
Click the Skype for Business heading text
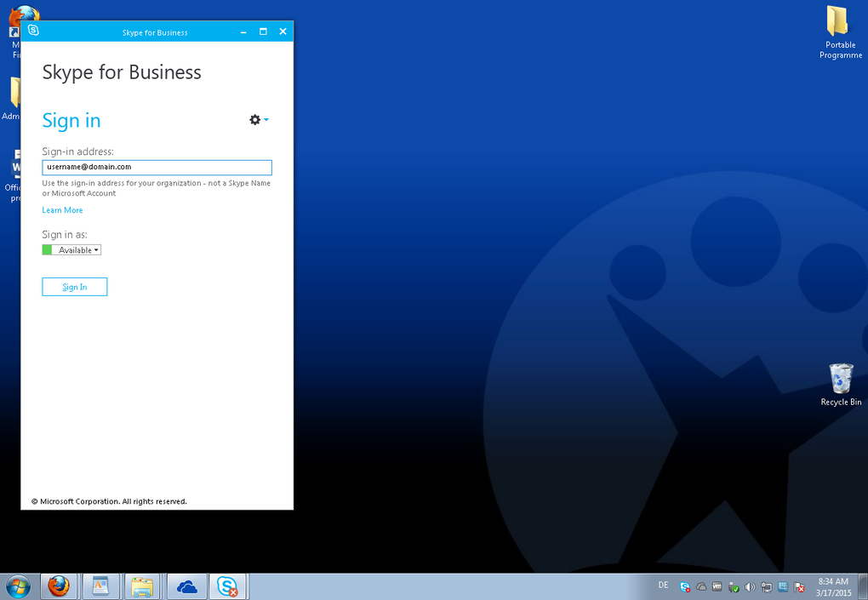point(122,72)
